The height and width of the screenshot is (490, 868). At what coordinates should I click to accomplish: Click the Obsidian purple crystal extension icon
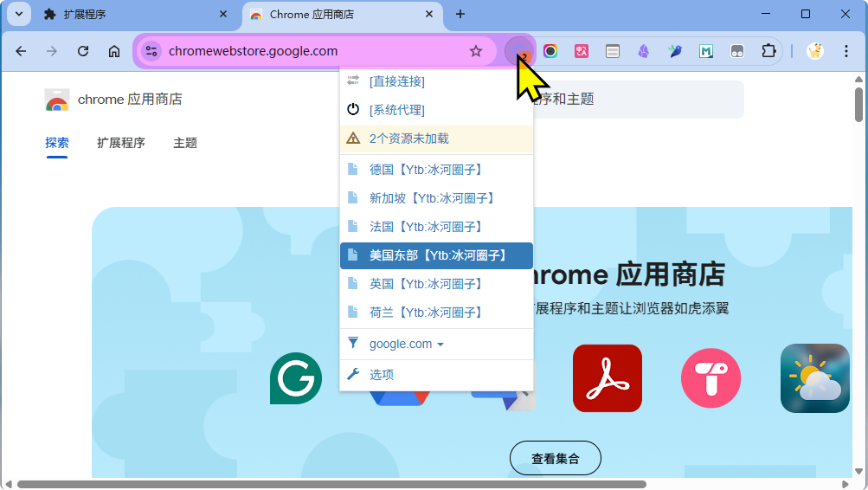pos(644,51)
